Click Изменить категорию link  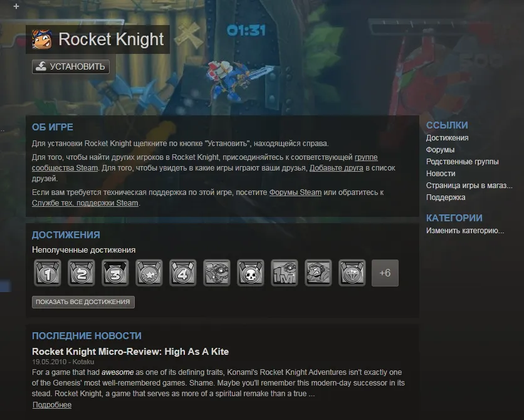[465, 231]
